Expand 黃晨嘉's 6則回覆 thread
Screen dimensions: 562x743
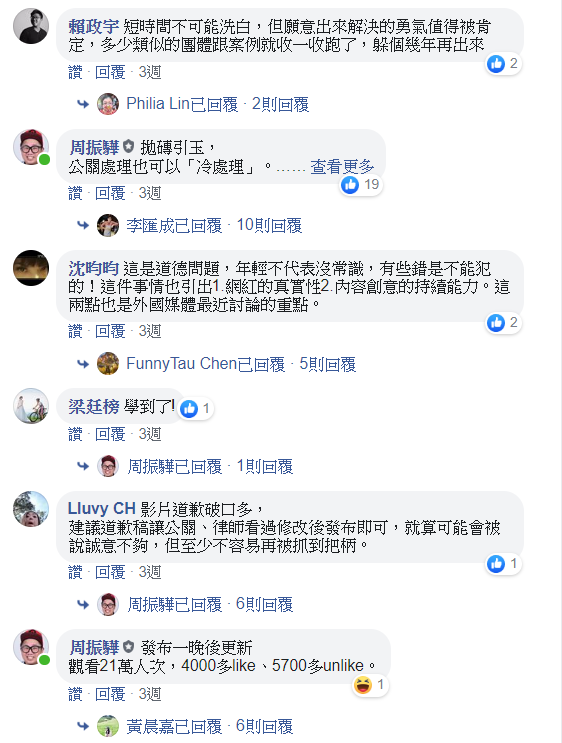click(x=264, y=726)
